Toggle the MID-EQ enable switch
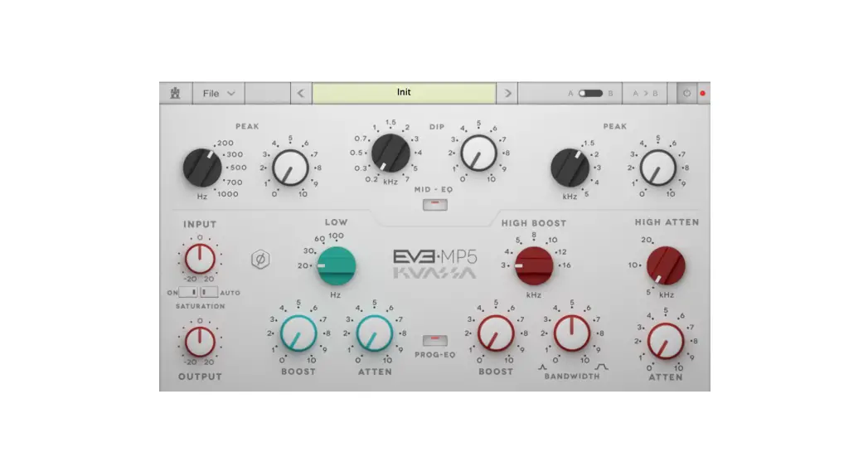This screenshot has height=472, width=868. (x=435, y=205)
